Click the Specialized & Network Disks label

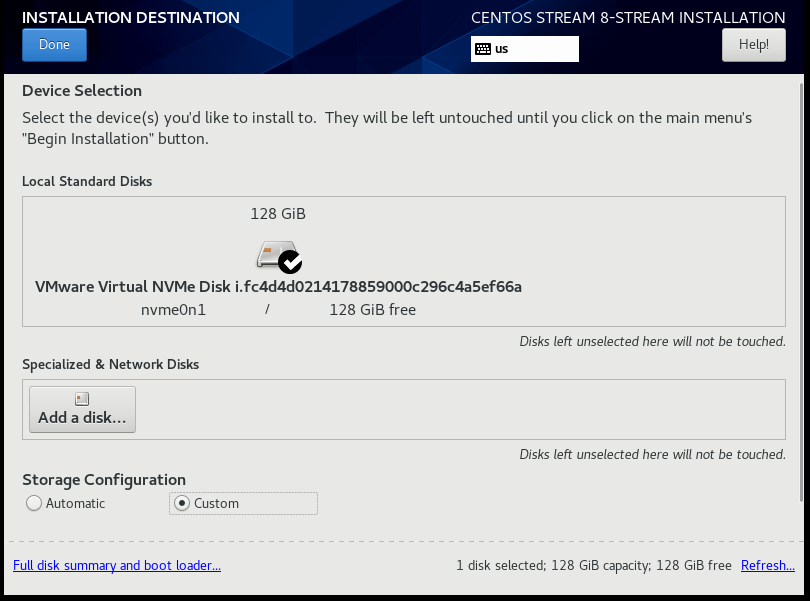111,364
